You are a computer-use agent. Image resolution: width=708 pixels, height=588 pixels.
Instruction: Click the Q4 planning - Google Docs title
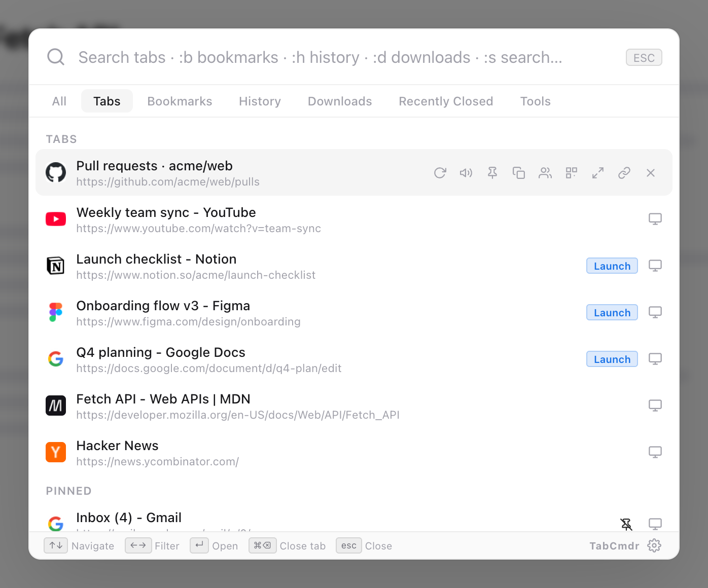[161, 352]
